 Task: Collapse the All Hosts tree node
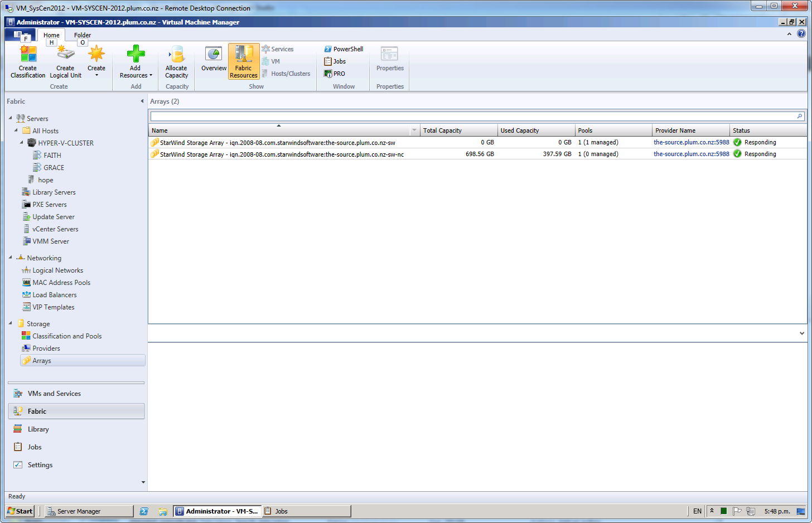pos(16,130)
